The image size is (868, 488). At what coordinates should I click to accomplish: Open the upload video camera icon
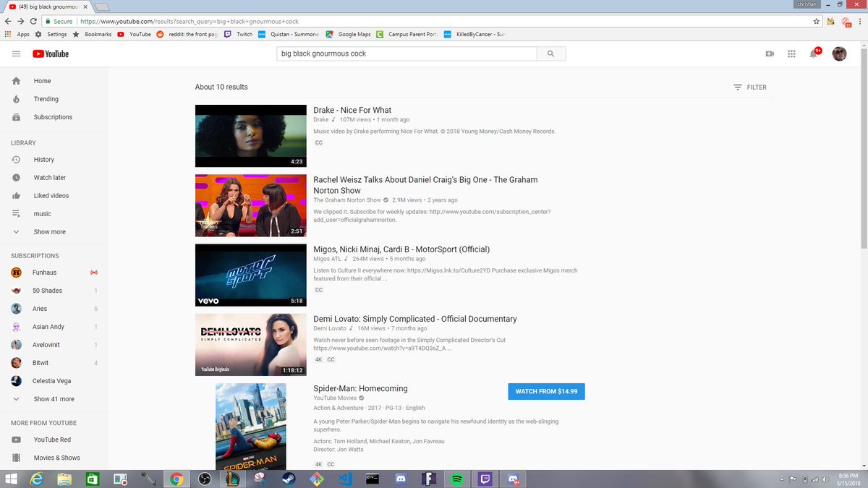(x=770, y=53)
